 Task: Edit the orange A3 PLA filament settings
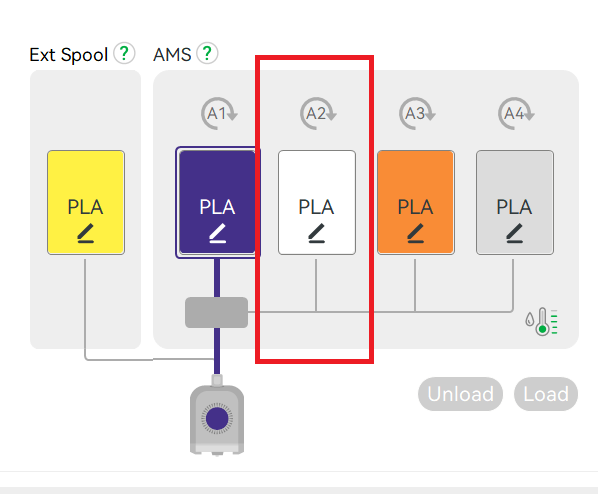click(x=416, y=233)
